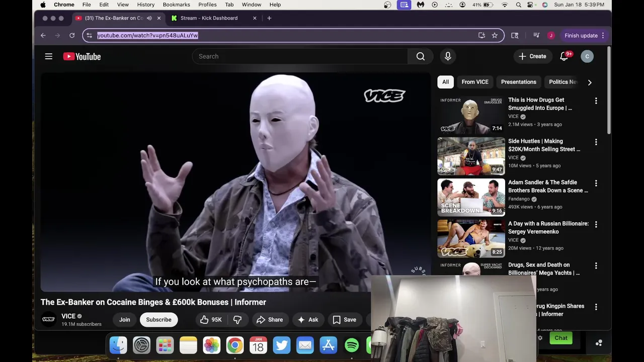Like the video with thumbs up
Image resolution: width=644 pixels, height=362 pixels.
(x=210, y=320)
